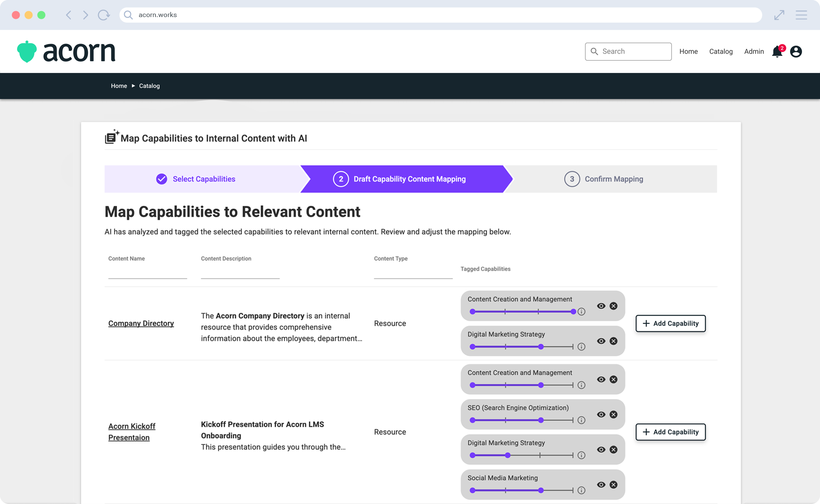Open the Catalog breadcrumb link
Image resolution: width=820 pixels, height=504 pixels.
click(149, 86)
